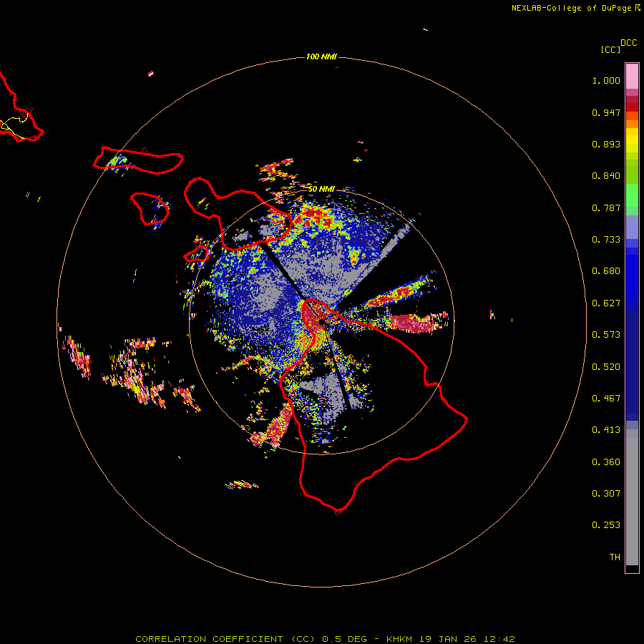Click the 12:42 timestamp in footer
Screen dimensions: 644x644
[500, 639]
